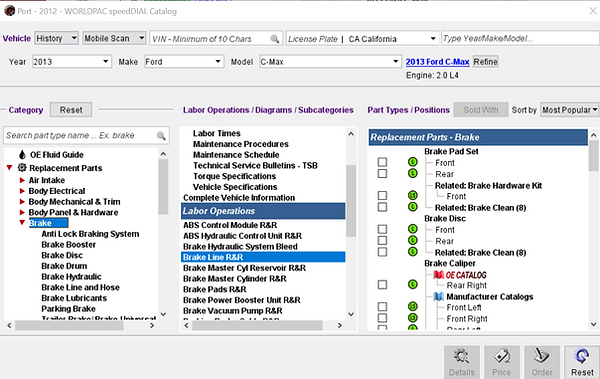Click green icon for Brake Disc Rear
This screenshot has height=379, width=600.
[412, 240]
